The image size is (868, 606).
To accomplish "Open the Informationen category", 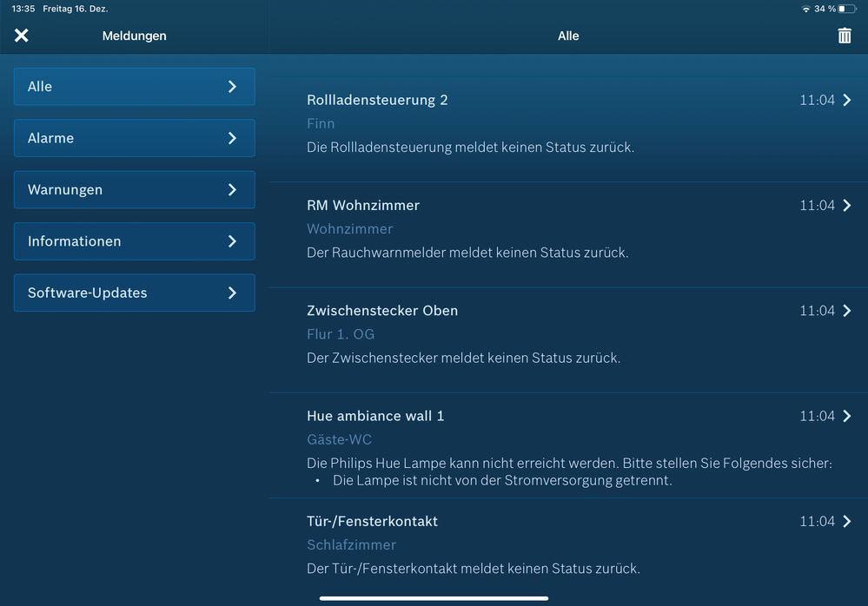I will (134, 241).
